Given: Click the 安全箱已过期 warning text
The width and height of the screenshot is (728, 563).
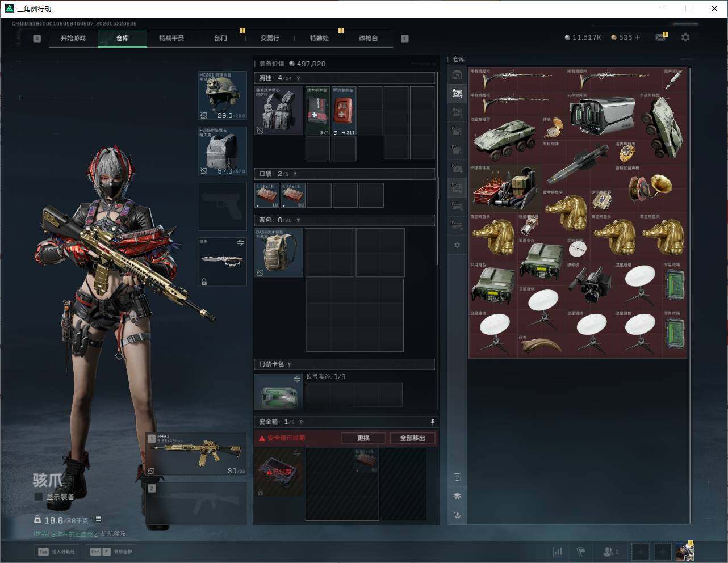Looking at the screenshot, I should coord(286,438).
